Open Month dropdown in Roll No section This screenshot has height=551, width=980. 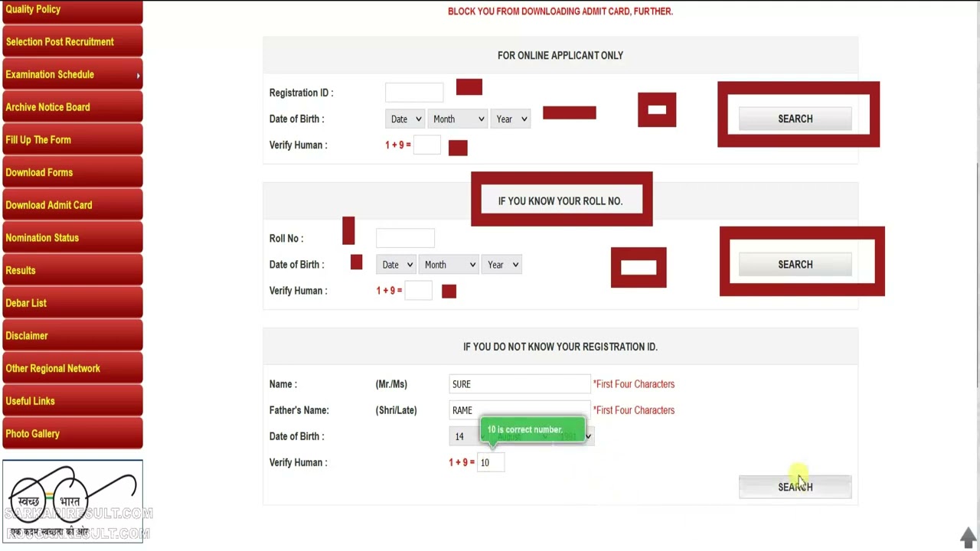pyautogui.click(x=449, y=265)
